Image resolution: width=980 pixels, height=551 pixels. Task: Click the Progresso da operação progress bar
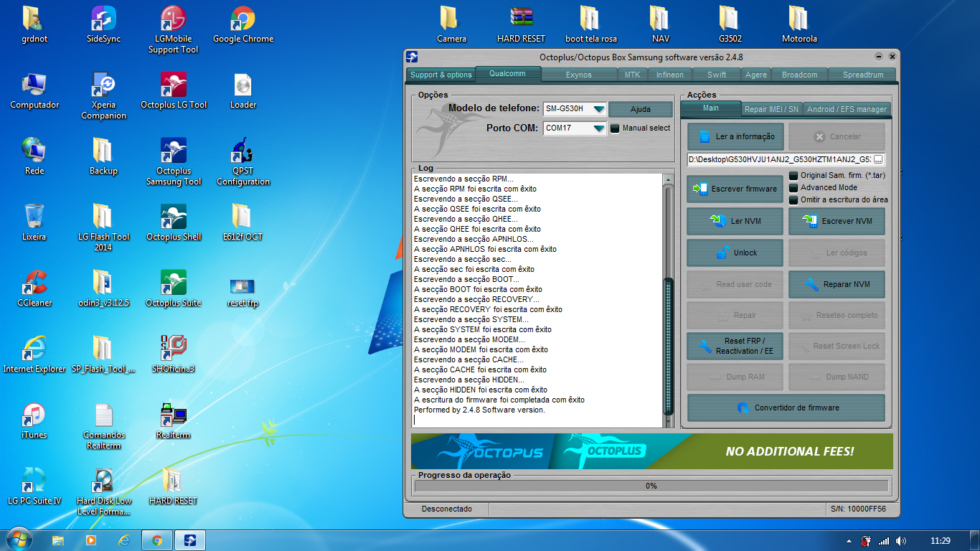point(651,486)
